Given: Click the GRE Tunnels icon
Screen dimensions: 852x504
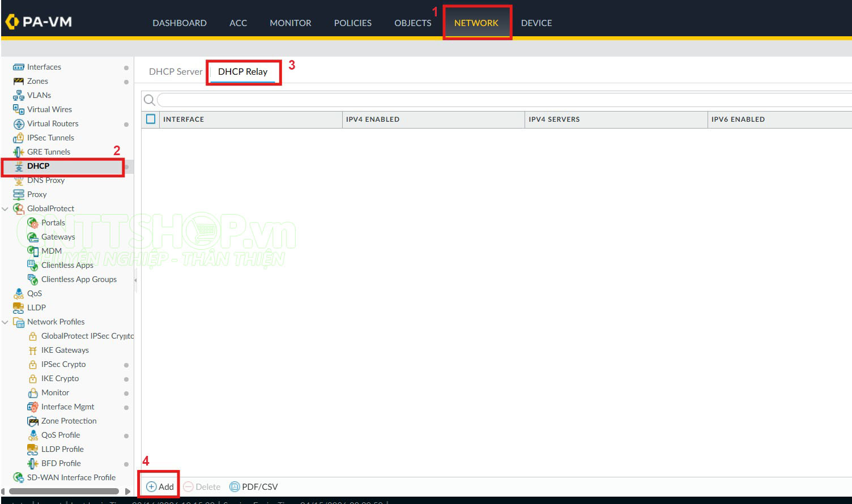Looking at the screenshot, I should pyautogui.click(x=19, y=152).
